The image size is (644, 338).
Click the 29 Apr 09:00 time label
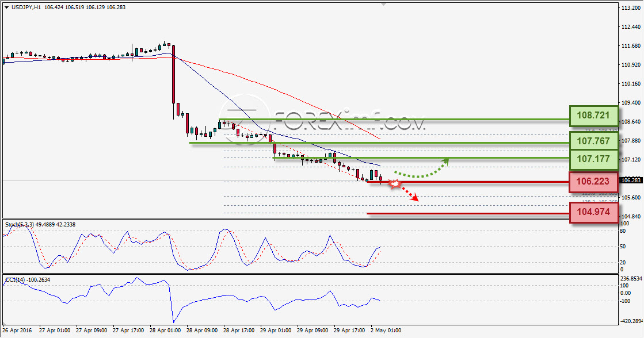313,330
